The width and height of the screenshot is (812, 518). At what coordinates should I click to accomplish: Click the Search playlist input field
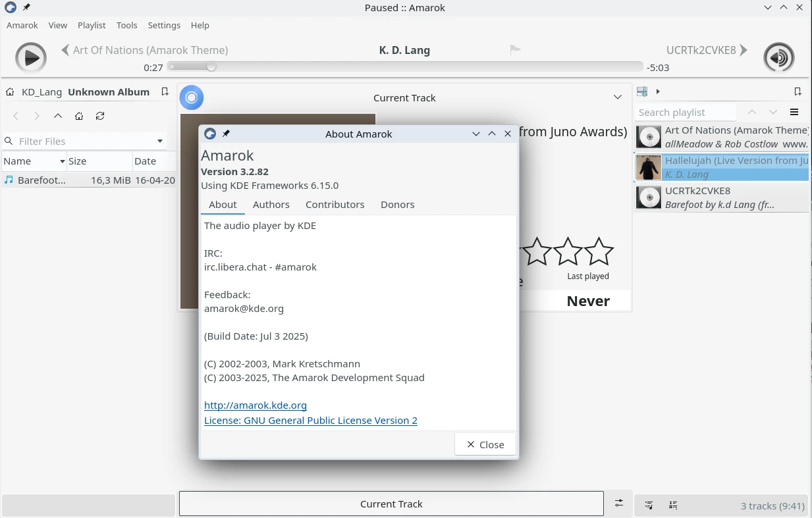tap(685, 113)
